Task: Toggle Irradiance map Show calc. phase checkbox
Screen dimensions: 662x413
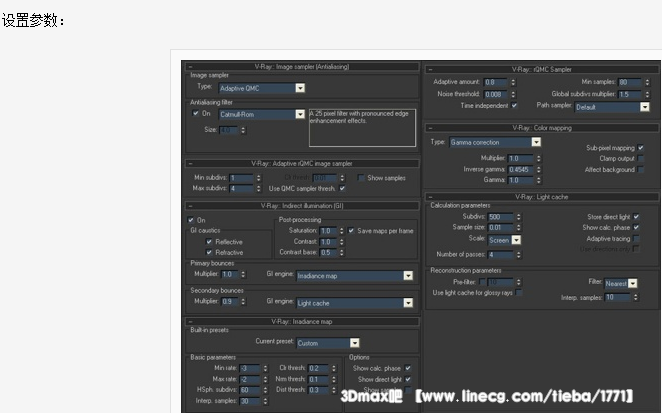Action: [x=408, y=368]
